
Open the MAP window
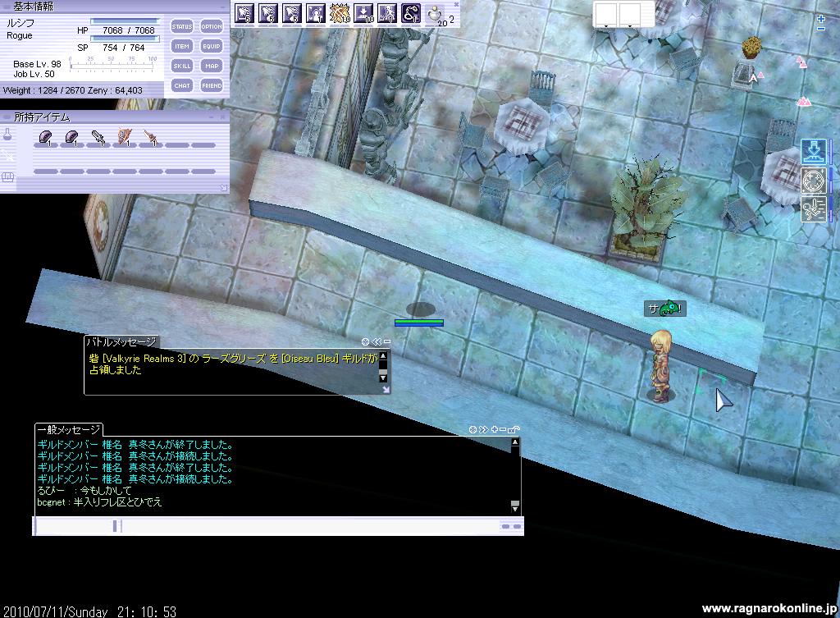coord(212,66)
